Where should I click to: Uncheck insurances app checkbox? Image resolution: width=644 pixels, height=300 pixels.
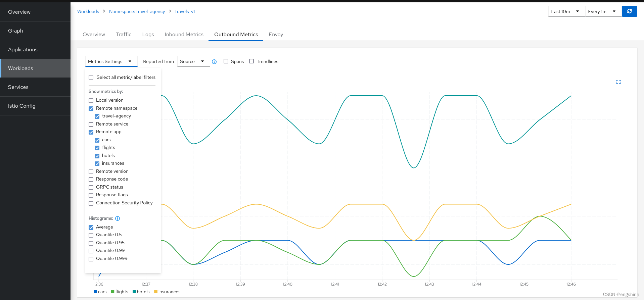tap(97, 163)
